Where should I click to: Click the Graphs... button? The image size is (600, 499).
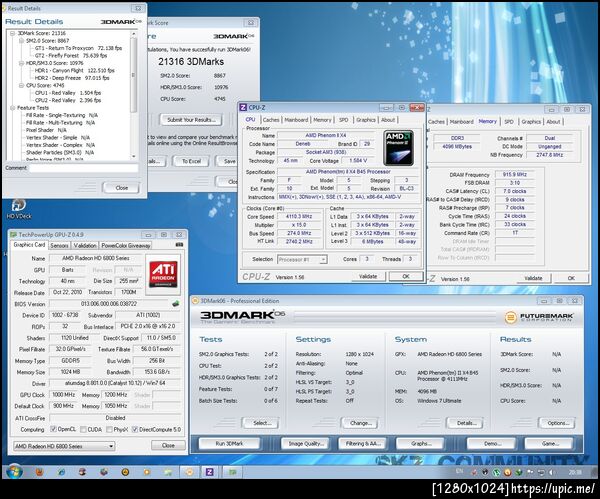(420, 444)
